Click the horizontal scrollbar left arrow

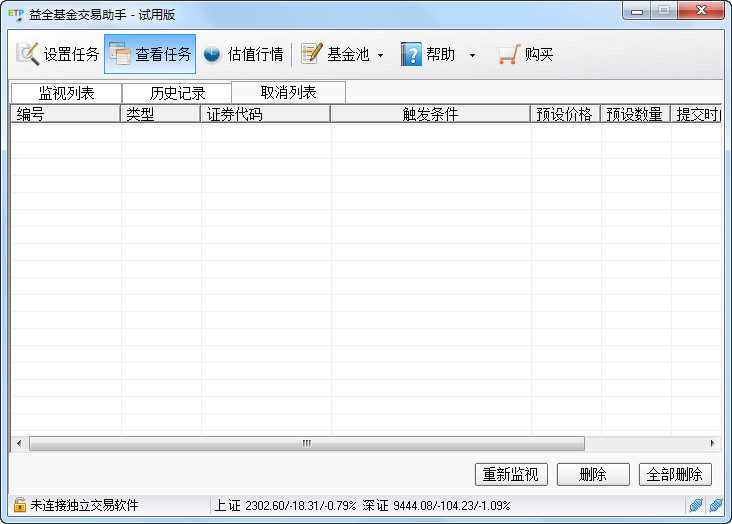coord(19,443)
